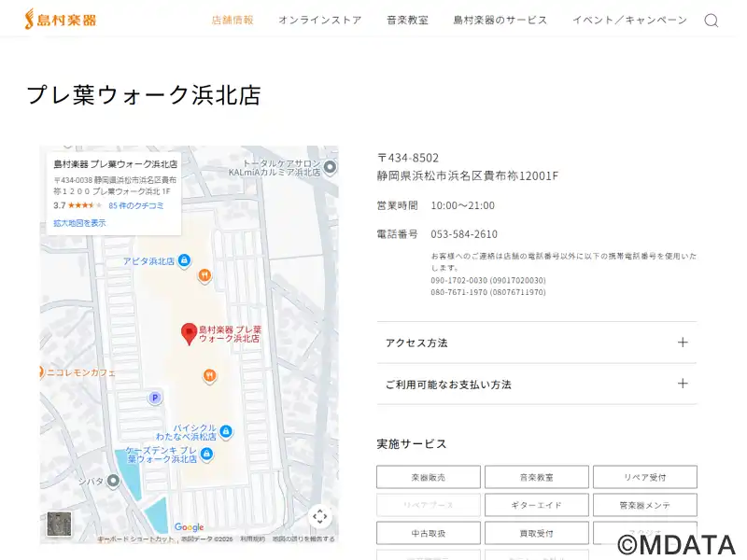Click the address 静岡県浜松市浜名区貴布祢12001F

(x=468, y=175)
